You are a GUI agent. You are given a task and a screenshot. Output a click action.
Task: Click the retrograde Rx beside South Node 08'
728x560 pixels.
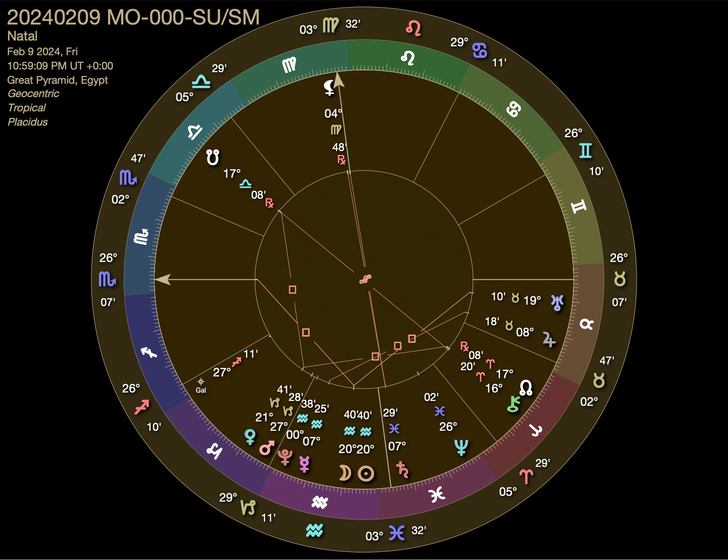269,203
